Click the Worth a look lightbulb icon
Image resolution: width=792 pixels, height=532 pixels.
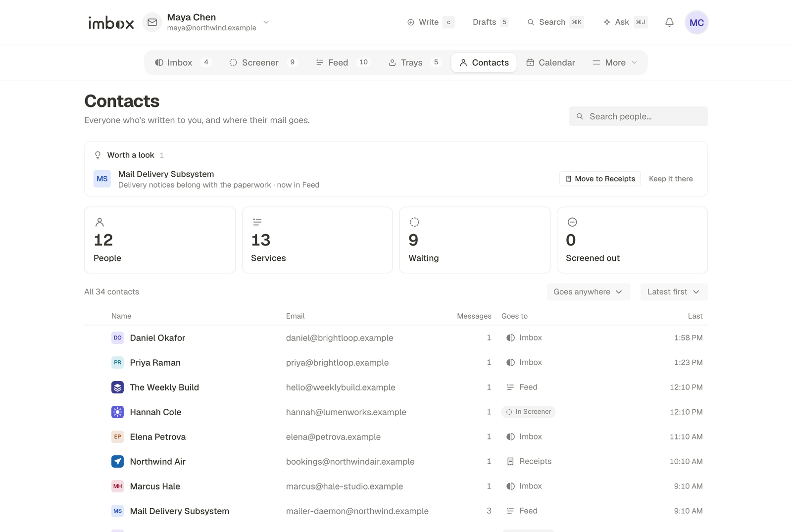(x=98, y=155)
